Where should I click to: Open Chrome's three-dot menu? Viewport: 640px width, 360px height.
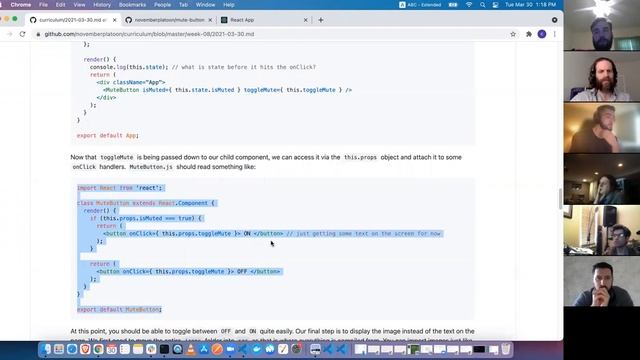click(x=555, y=34)
